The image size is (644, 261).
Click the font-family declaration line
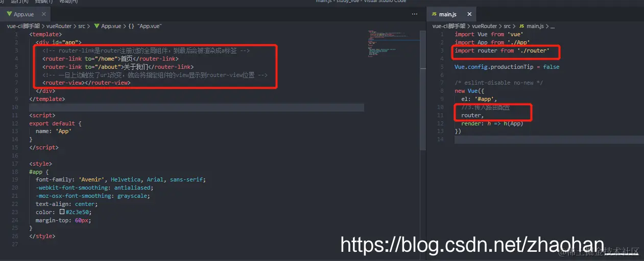tap(121, 179)
